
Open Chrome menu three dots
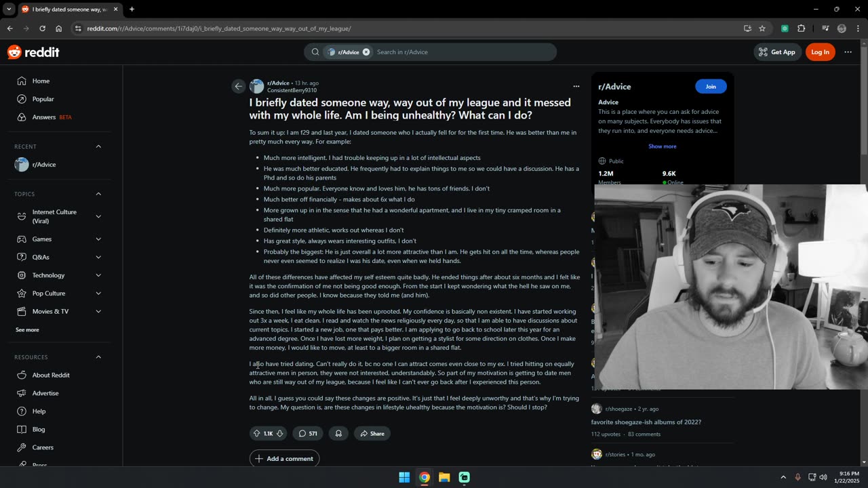pos(858,28)
